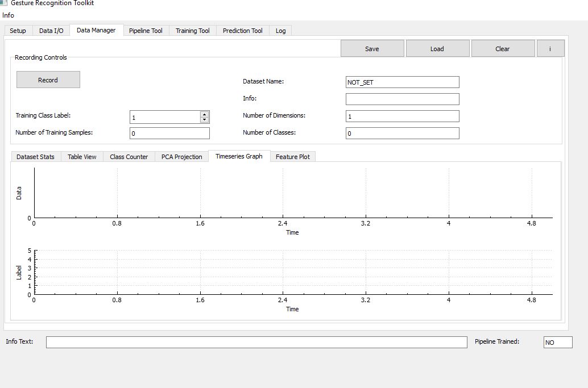
Task: Open the Prediction Tool tab
Action: click(x=243, y=31)
